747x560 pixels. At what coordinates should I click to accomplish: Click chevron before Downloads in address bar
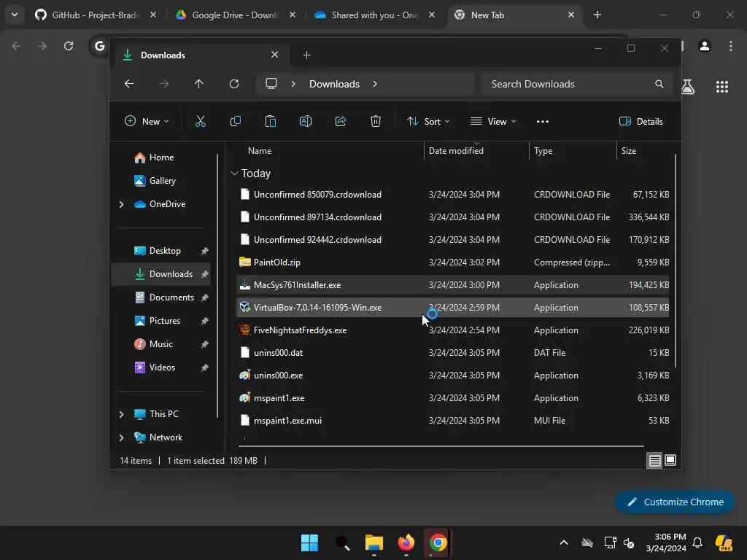tap(293, 84)
